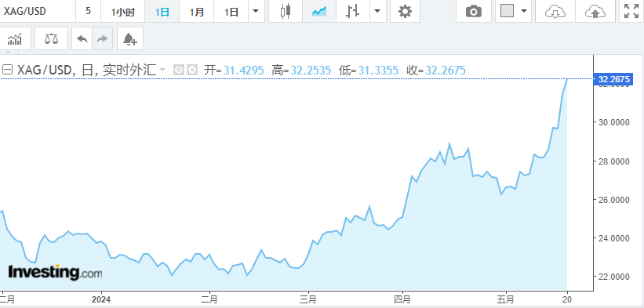Expand the chart style dropdown arrow
The width and height of the screenshot is (644, 308).
pos(377,11)
